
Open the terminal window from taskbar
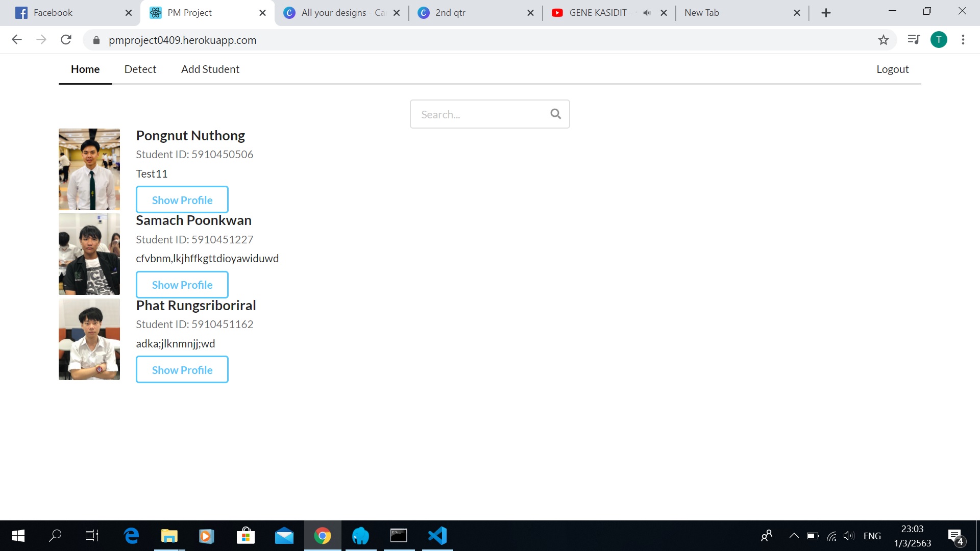399,536
